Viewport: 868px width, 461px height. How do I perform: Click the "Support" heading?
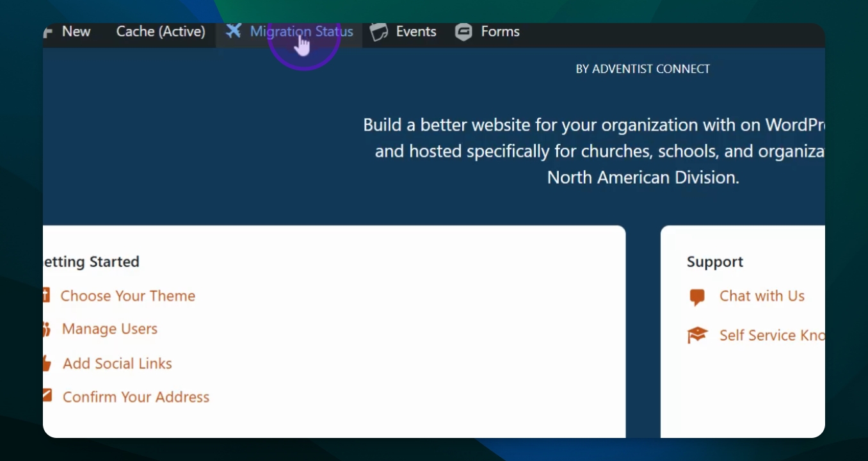point(715,262)
